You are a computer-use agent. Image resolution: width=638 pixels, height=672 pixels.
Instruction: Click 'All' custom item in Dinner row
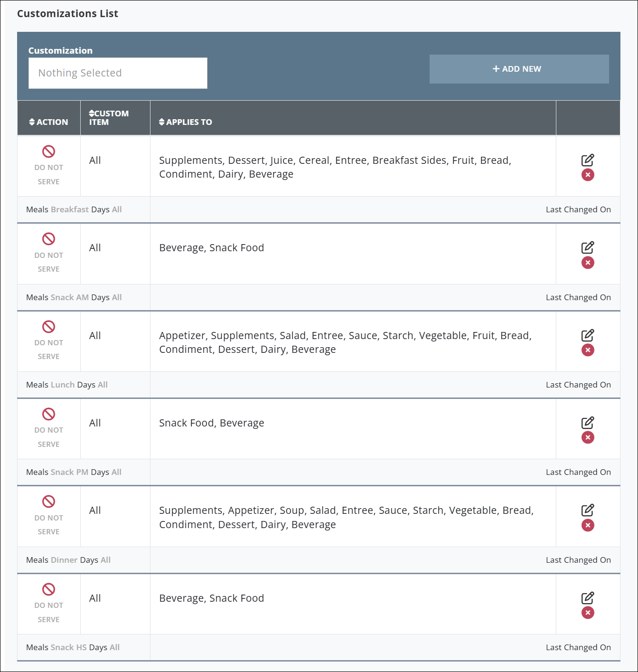tap(95, 511)
